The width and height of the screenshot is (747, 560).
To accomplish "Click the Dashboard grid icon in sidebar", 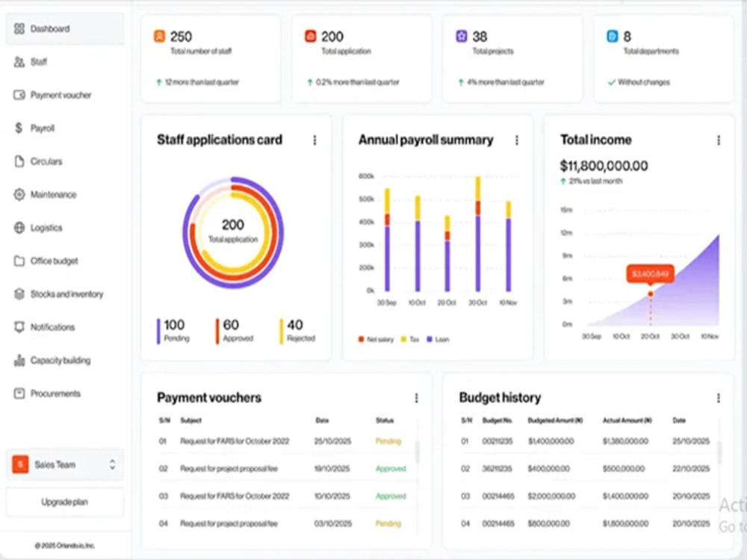I will point(19,29).
